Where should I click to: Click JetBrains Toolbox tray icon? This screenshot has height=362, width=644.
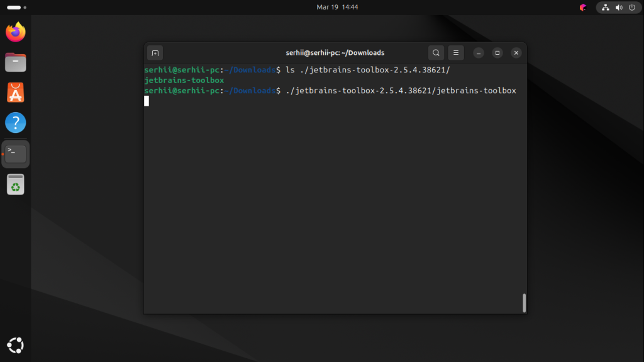(x=583, y=8)
